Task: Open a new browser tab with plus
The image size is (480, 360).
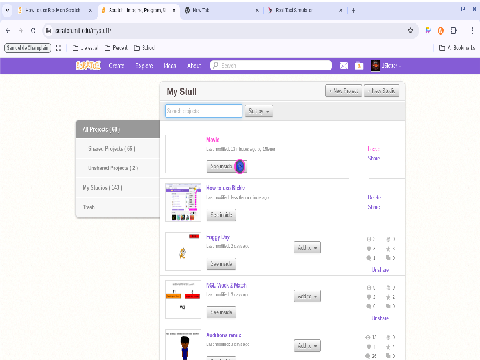Action: [353, 11]
